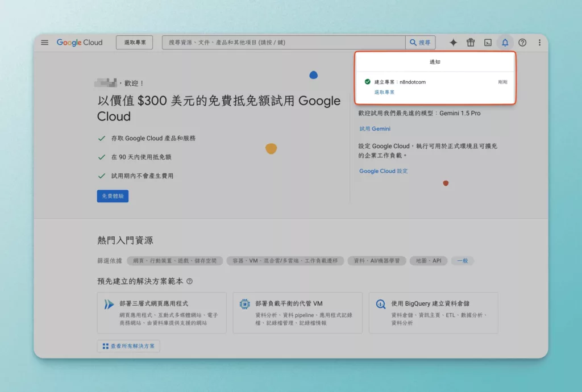Click the 通知 panel heading
Viewport: 582px width, 392px height.
(435, 62)
